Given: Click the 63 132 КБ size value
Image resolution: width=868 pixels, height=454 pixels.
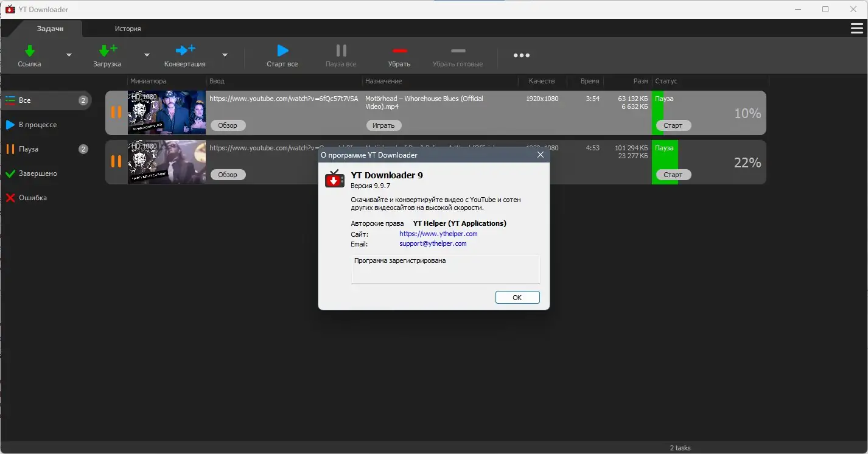Looking at the screenshot, I should pos(633,99).
